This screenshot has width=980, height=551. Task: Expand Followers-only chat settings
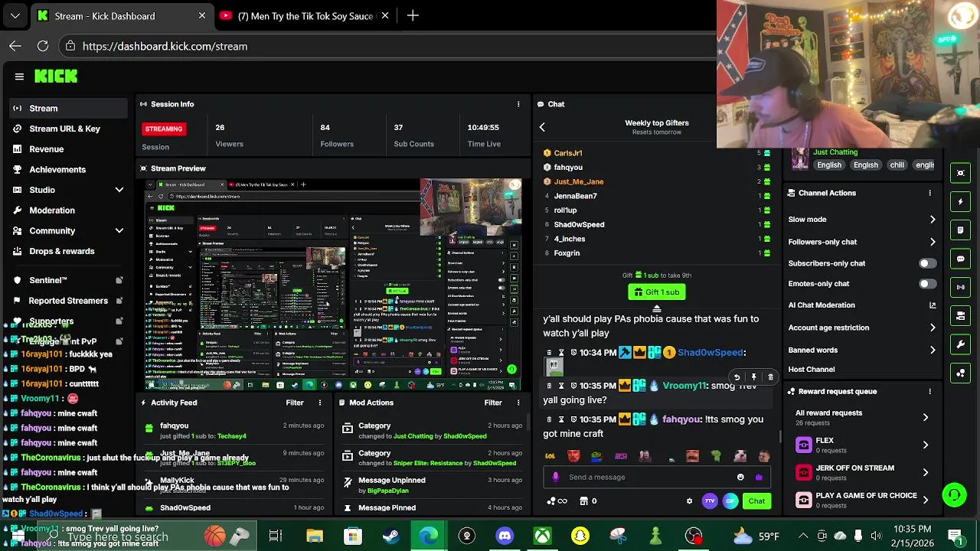point(862,242)
